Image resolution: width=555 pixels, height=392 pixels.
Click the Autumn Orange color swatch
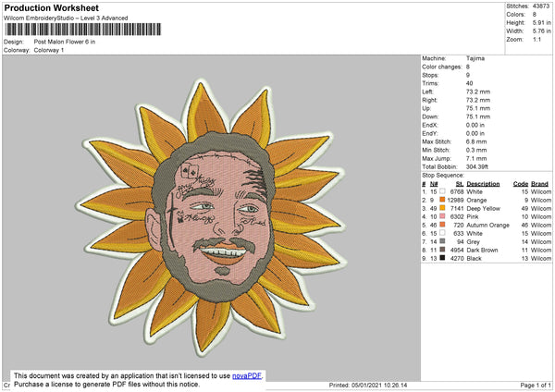point(442,225)
